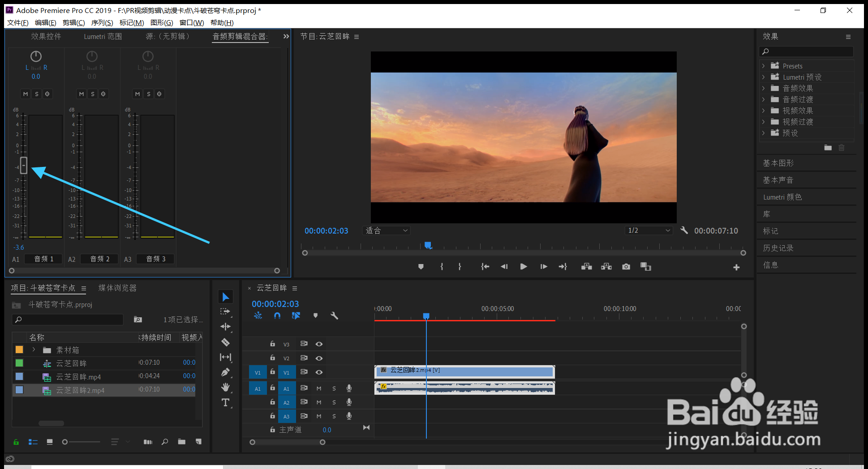
Task: Solo audio track A2 in timeline
Action: (x=334, y=402)
